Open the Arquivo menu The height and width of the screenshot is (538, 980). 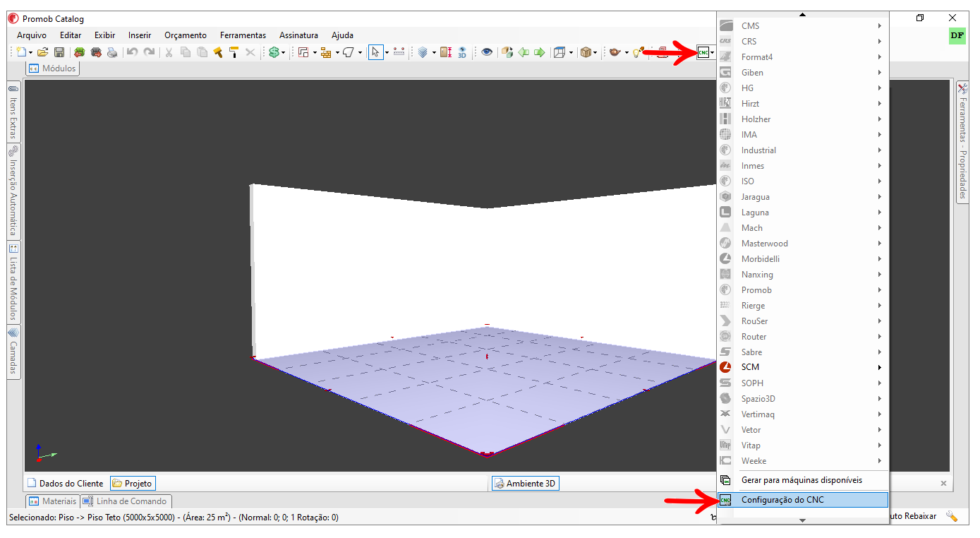pyautogui.click(x=32, y=35)
